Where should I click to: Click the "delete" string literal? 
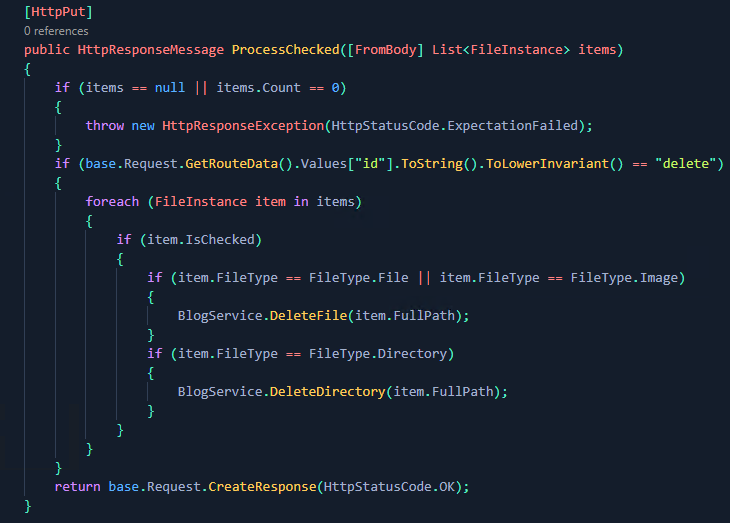click(x=686, y=164)
